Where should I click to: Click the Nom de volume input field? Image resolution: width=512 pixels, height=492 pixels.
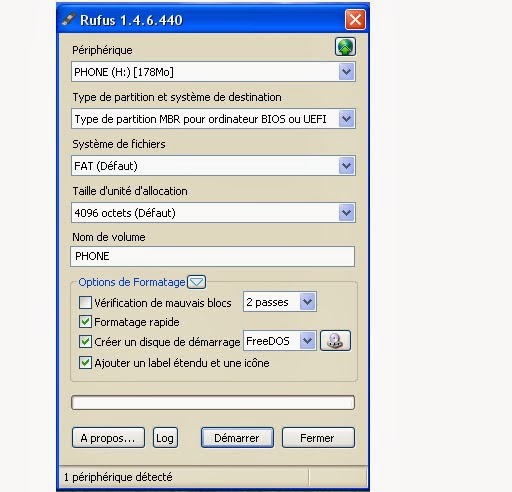(x=213, y=256)
